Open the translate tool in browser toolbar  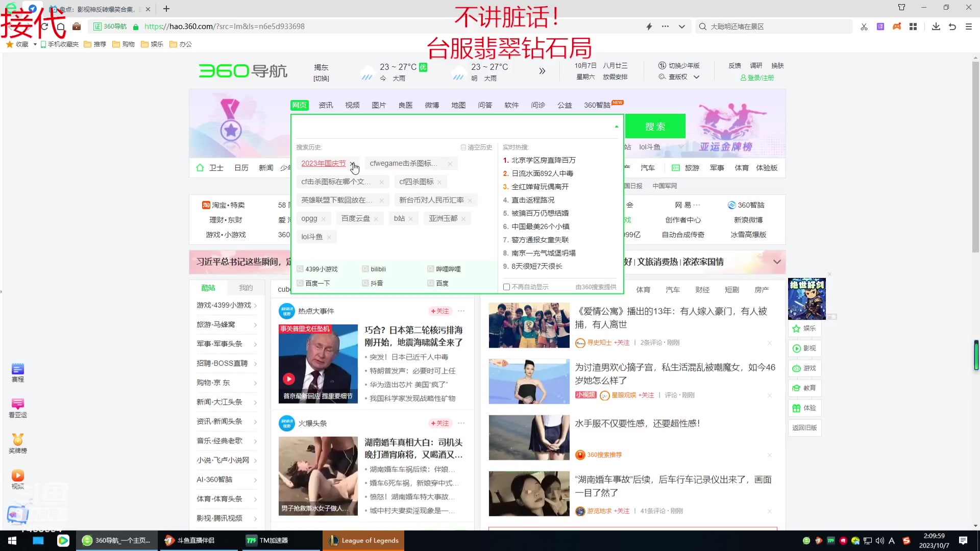coord(880,27)
